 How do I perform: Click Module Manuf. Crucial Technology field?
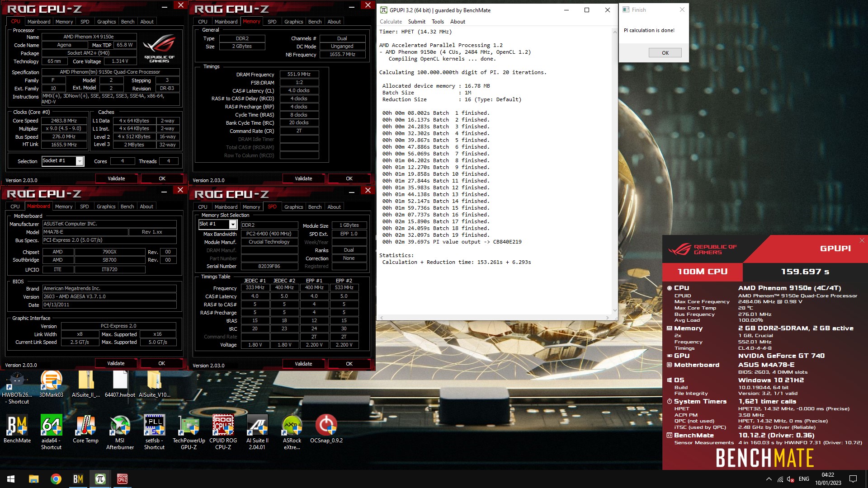pos(269,242)
